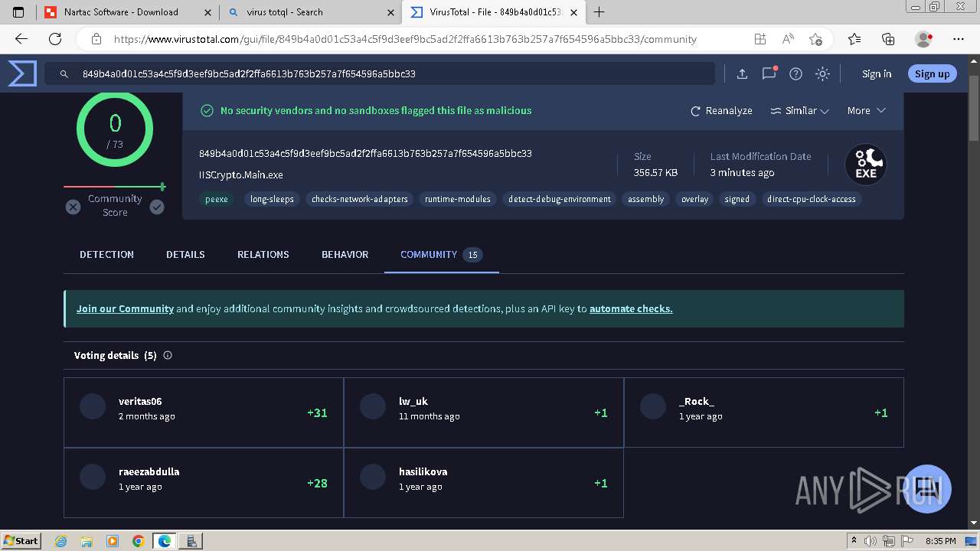Image resolution: width=980 pixels, height=551 pixels.
Task: Click the direct-cpu-clock-access tag
Action: (x=812, y=199)
